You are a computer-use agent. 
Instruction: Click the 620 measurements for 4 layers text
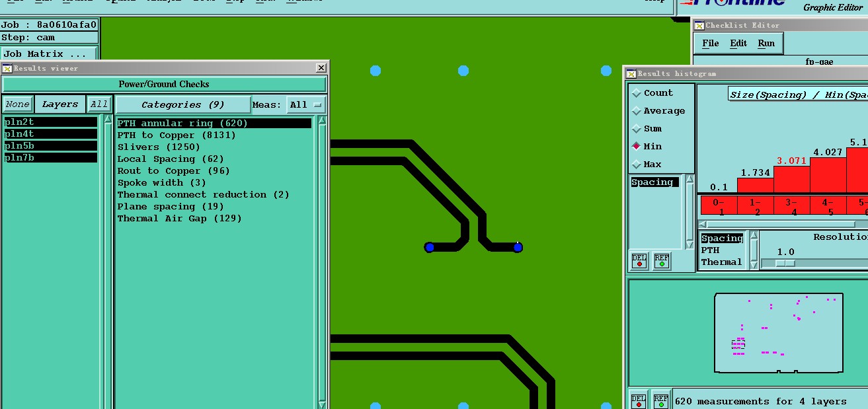[x=761, y=401]
